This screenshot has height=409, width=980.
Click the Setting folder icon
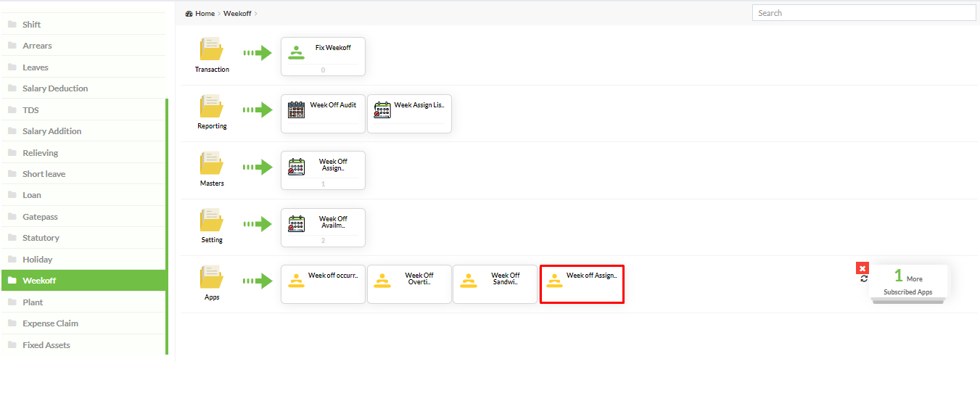point(211,220)
